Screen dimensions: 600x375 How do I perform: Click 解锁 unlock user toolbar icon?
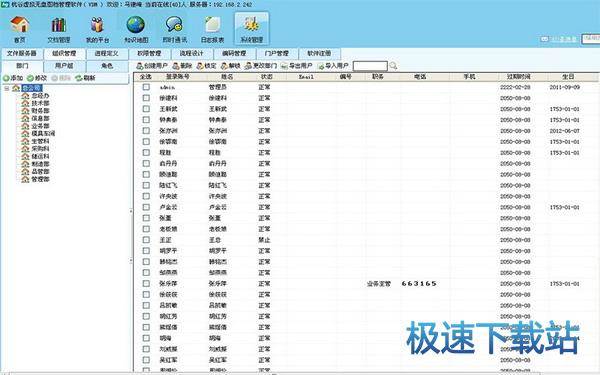point(224,66)
